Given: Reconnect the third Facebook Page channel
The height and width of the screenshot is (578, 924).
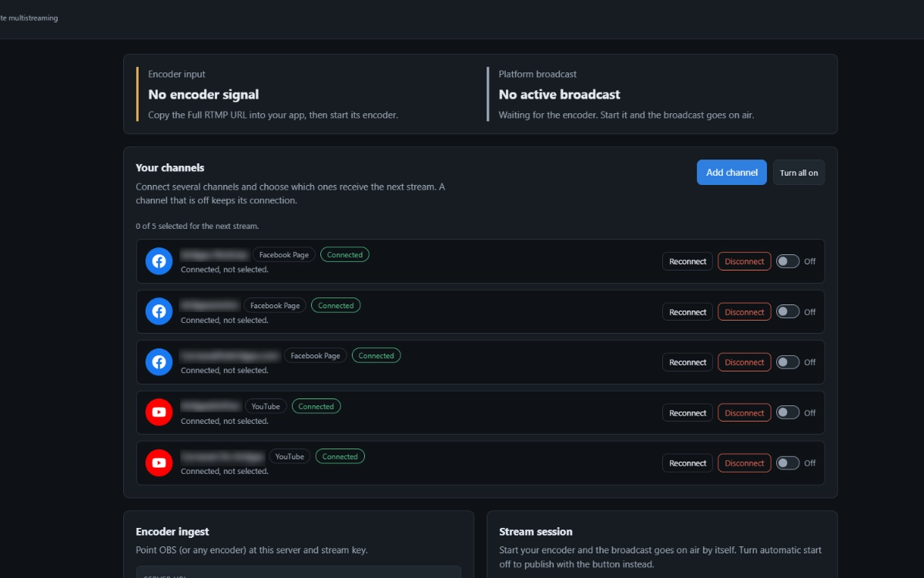Looking at the screenshot, I should click(x=688, y=362).
